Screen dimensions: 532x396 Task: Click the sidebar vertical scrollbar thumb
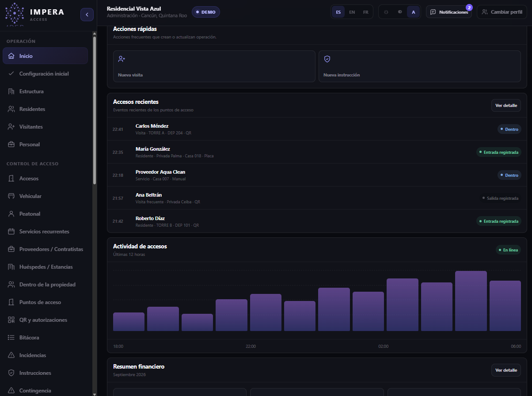point(95,110)
